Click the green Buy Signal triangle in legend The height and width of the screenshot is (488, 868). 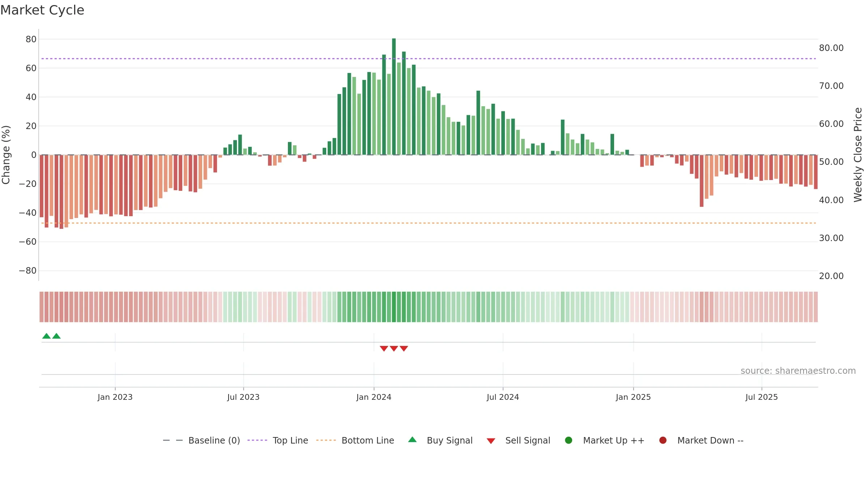tap(412, 440)
